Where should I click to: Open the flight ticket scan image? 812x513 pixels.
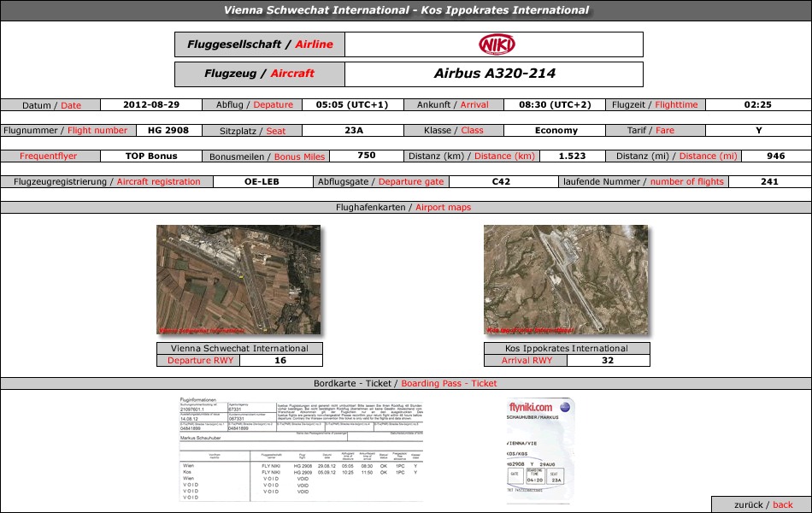coord(301,449)
